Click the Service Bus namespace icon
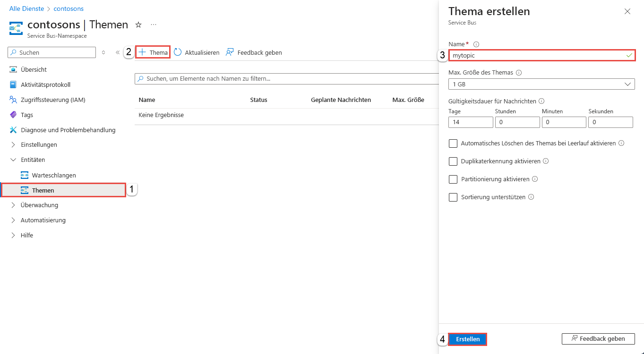This screenshot has height=354, width=644. click(x=16, y=28)
